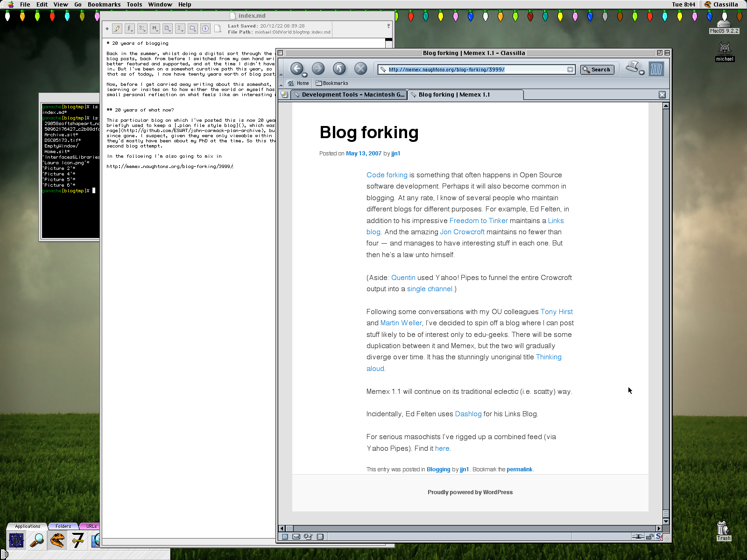Click the Control Strip collapse tab
The image size is (747, 560).
tap(5, 555)
